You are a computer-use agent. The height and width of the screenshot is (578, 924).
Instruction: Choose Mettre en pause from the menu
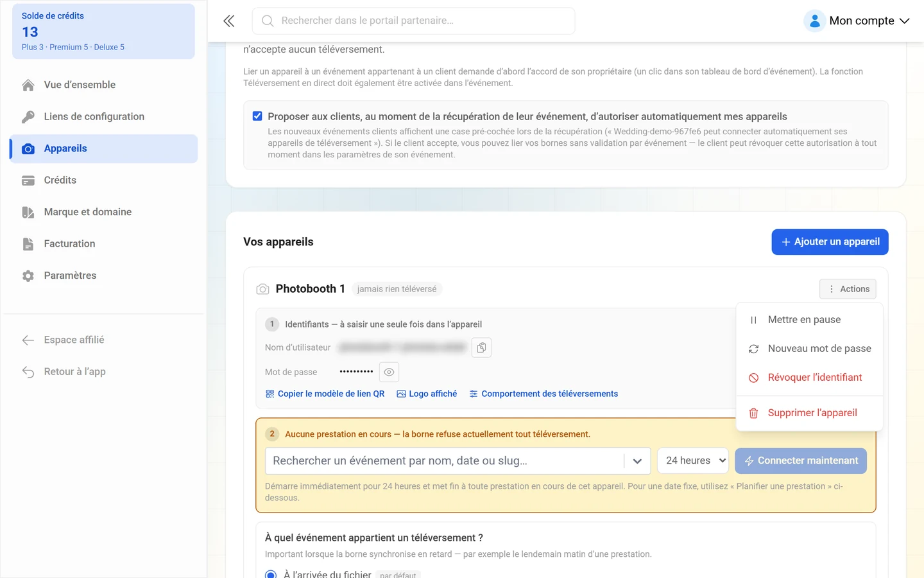tap(810, 320)
